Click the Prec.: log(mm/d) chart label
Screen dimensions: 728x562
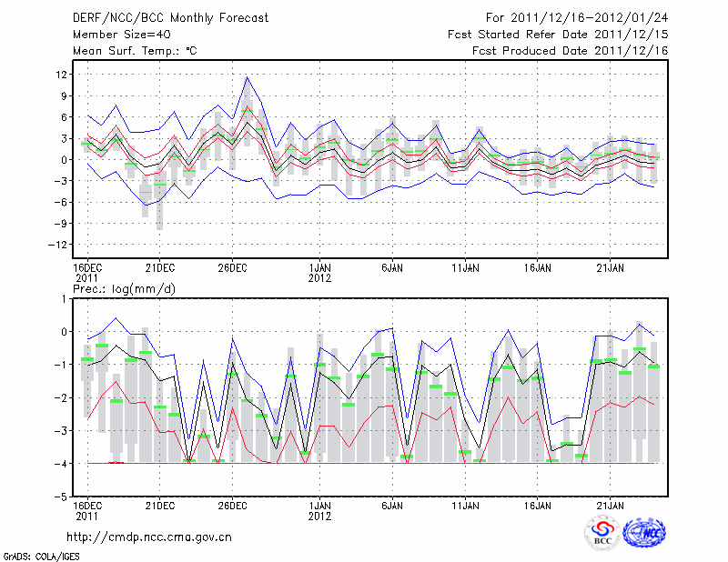(x=128, y=288)
